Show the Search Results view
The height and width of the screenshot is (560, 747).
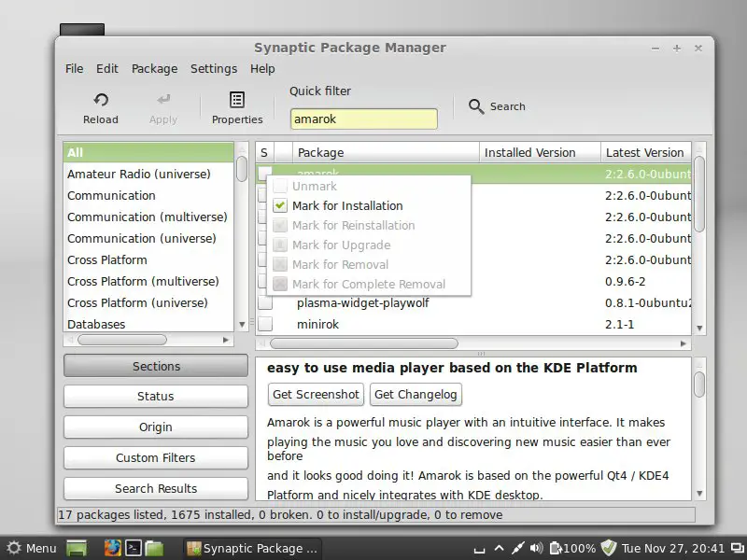coord(156,488)
